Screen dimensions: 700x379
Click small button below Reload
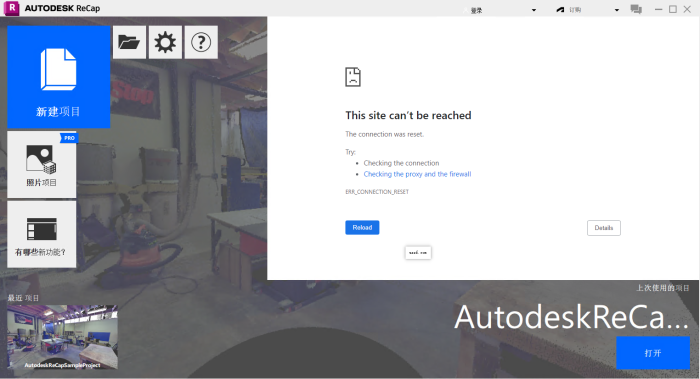pos(418,253)
